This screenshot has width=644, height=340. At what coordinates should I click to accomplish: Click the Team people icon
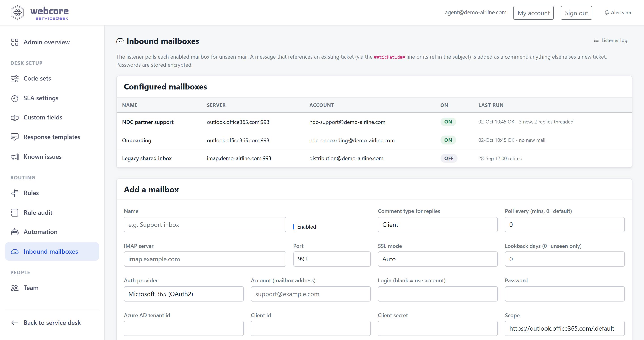(15, 288)
